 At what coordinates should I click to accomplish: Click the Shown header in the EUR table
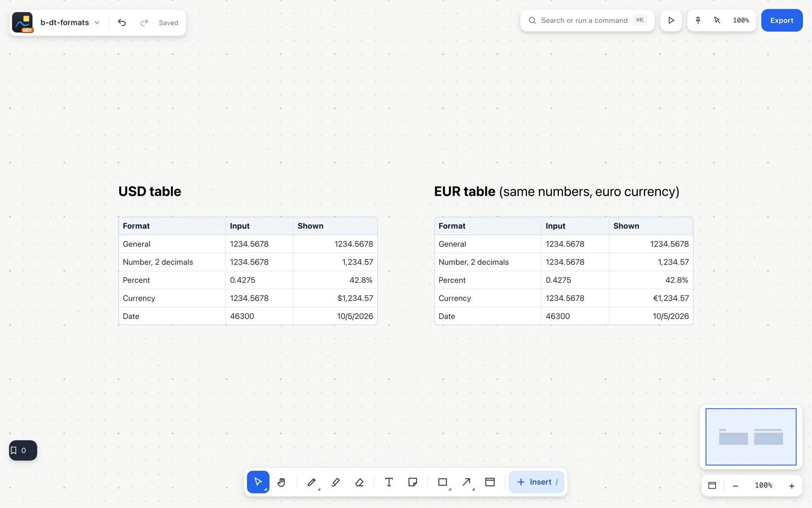tap(651, 226)
